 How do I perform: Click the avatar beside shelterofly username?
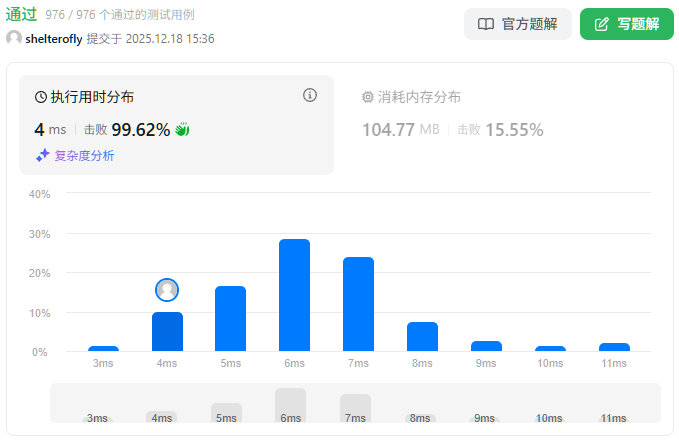[x=14, y=38]
